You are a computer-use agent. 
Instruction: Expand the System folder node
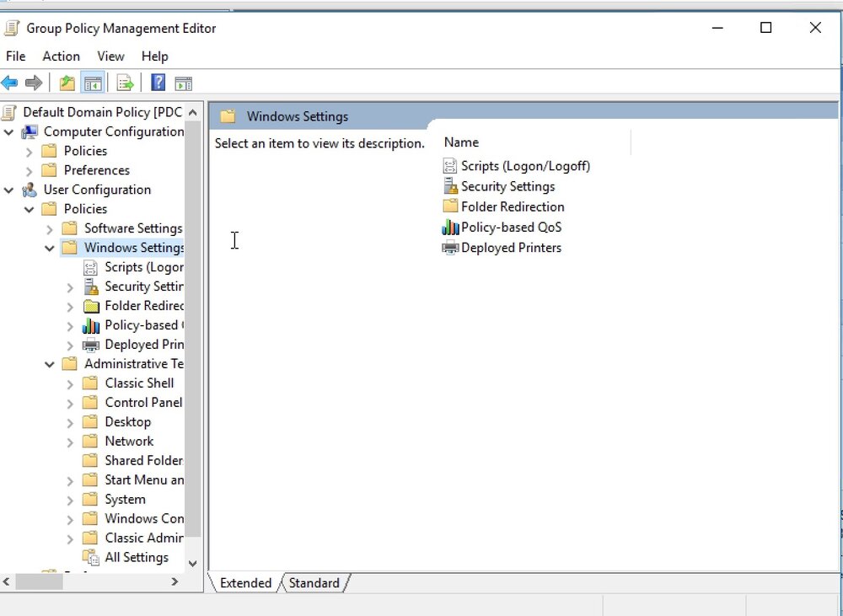[71, 500]
